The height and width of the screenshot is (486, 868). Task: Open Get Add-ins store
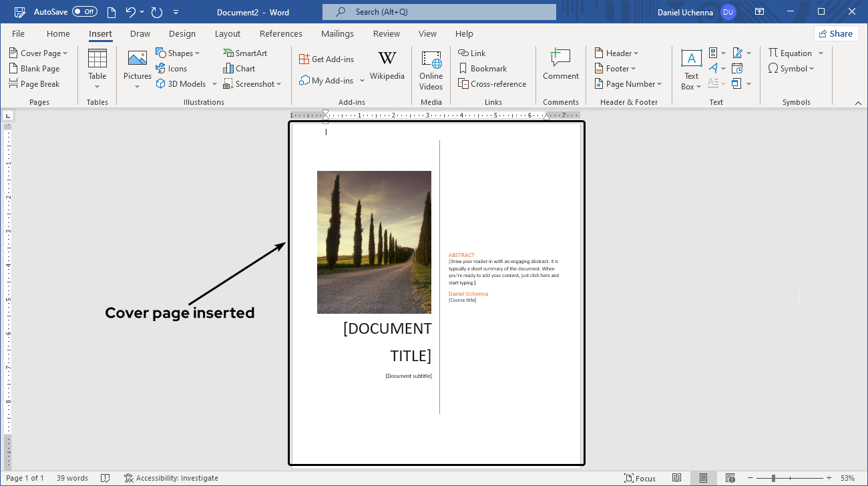tap(327, 59)
